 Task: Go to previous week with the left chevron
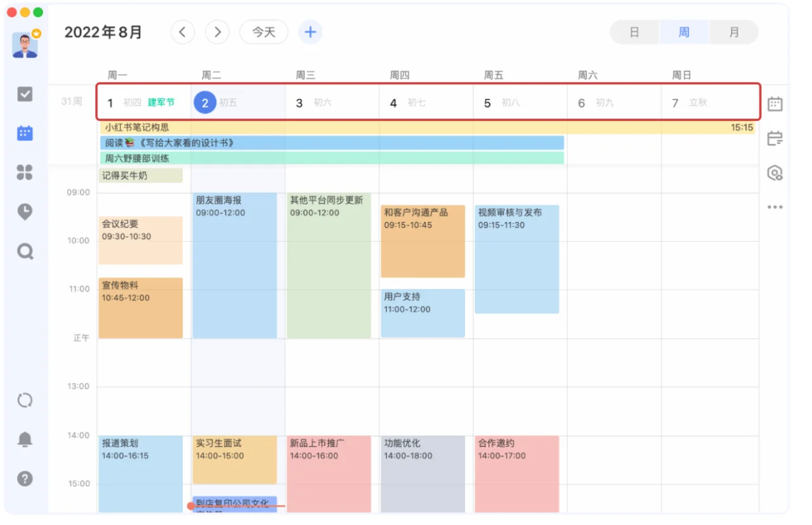point(183,32)
